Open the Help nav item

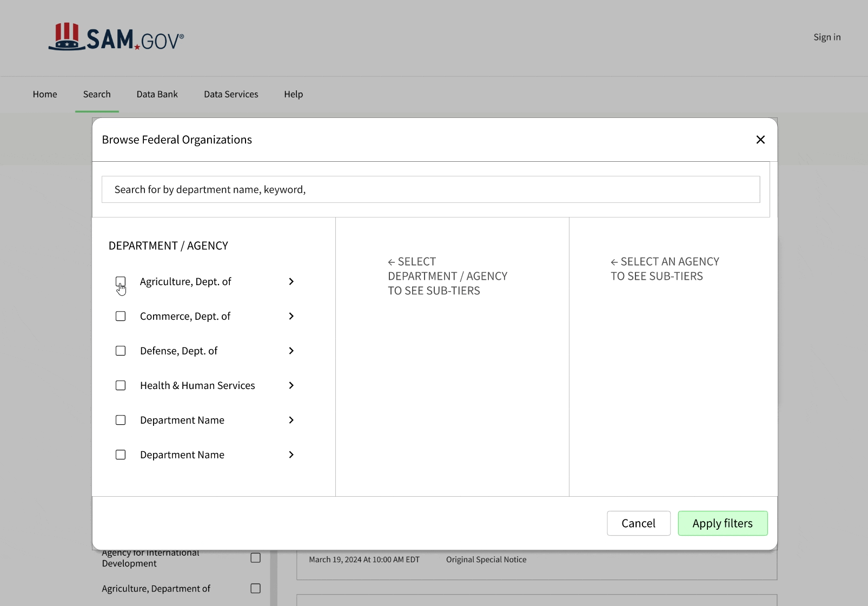(294, 94)
